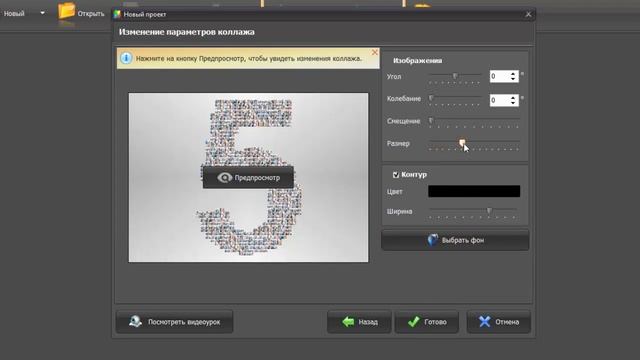Click the Изменение параметров коллажа heading
Image resolution: width=640 pixels, height=360 pixels.
187,32
